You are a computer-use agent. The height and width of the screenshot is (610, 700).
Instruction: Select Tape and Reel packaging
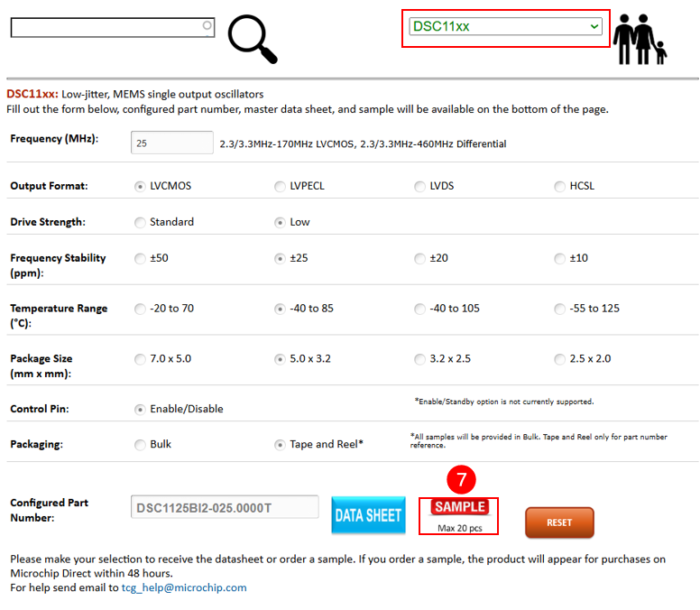[x=280, y=445]
